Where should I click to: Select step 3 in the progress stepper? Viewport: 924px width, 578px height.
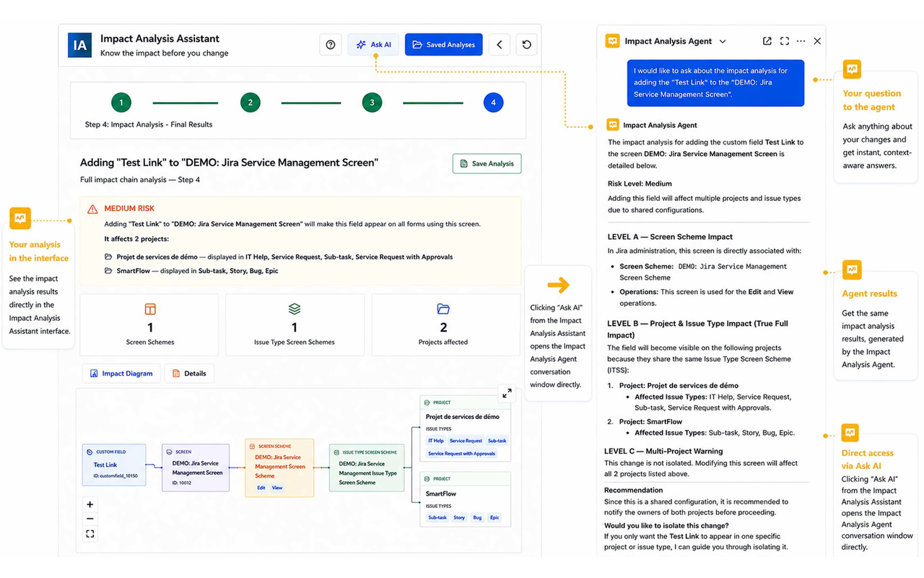point(372,103)
